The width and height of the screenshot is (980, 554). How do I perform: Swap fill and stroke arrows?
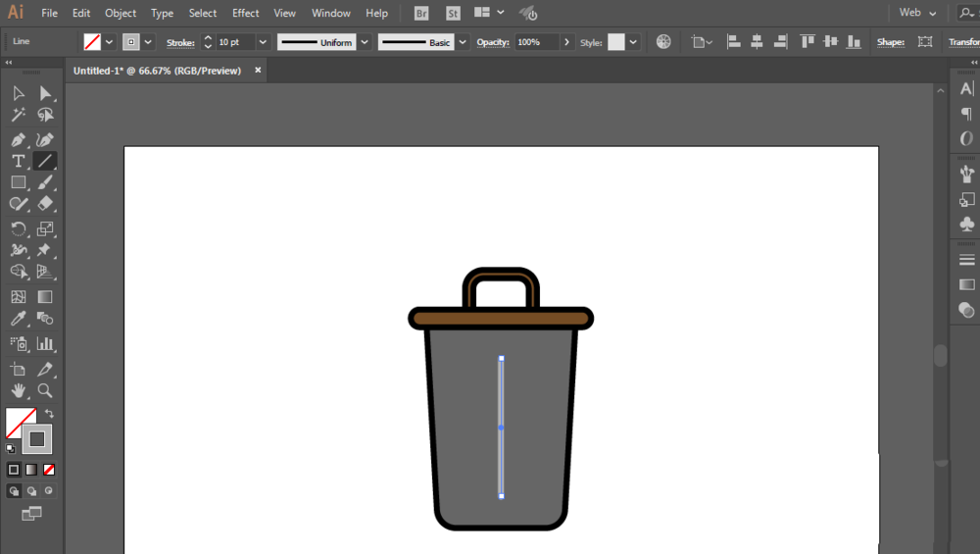[x=49, y=414]
